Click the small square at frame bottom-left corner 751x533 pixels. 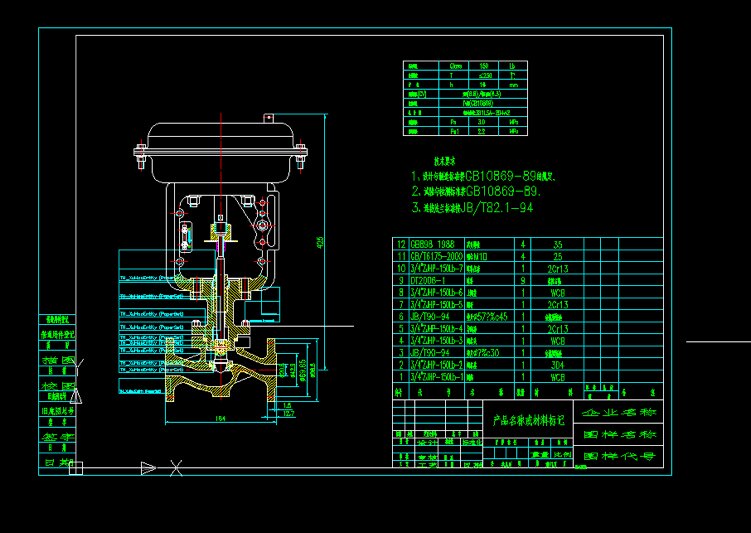click(76, 468)
